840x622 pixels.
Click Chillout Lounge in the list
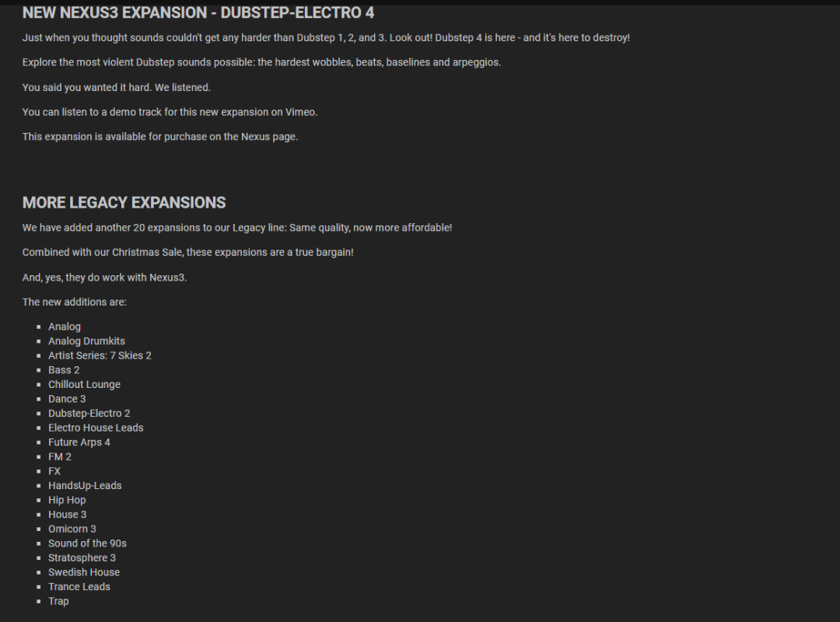(84, 385)
